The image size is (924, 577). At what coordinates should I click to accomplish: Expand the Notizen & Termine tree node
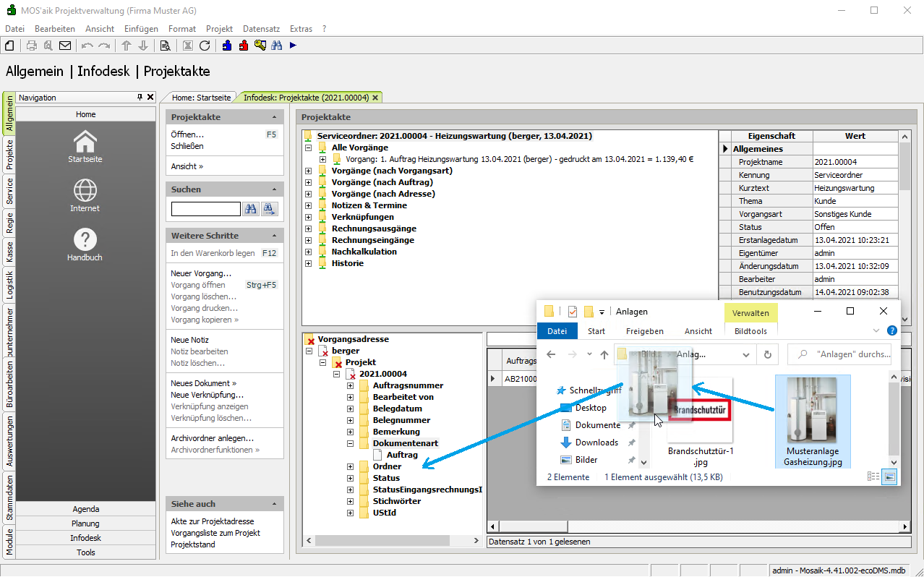[x=309, y=206]
